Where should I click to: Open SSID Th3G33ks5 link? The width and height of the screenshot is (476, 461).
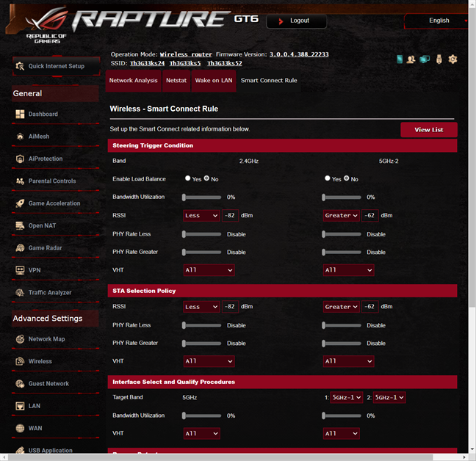(x=185, y=63)
